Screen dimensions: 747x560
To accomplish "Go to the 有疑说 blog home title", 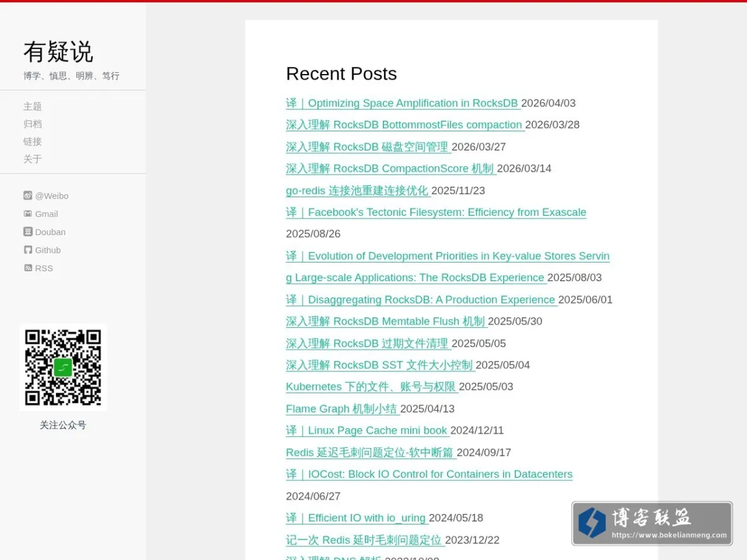I will (59, 52).
